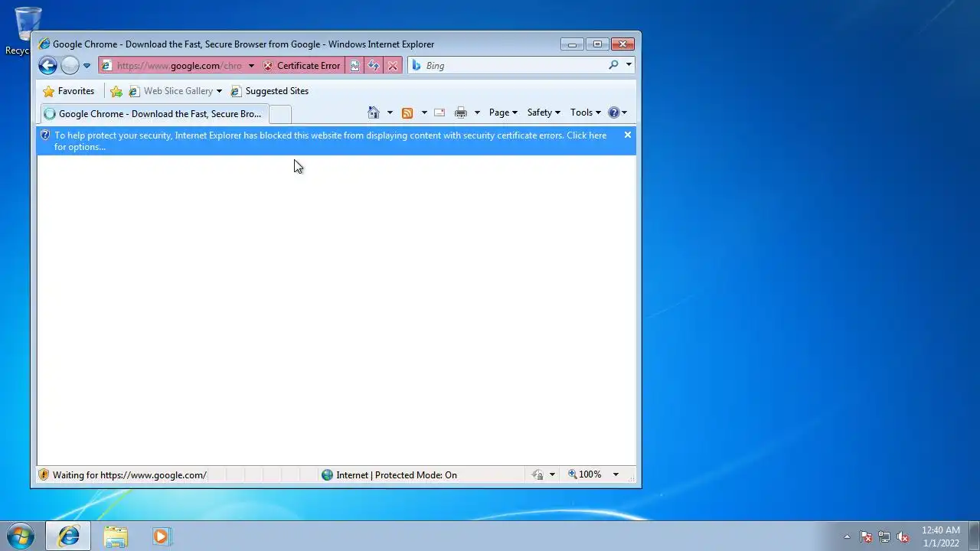
Task: Click the Action Center flag tray icon
Action: [x=866, y=536]
